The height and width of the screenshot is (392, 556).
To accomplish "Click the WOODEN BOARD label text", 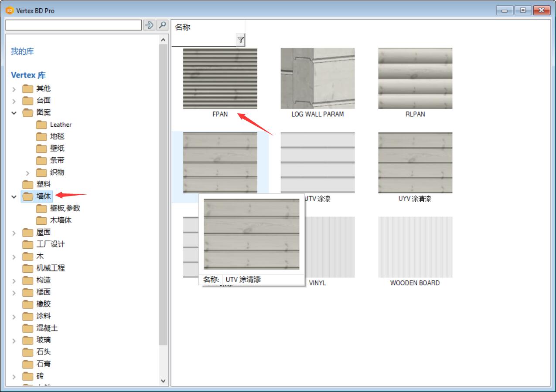I will tap(415, 283).
